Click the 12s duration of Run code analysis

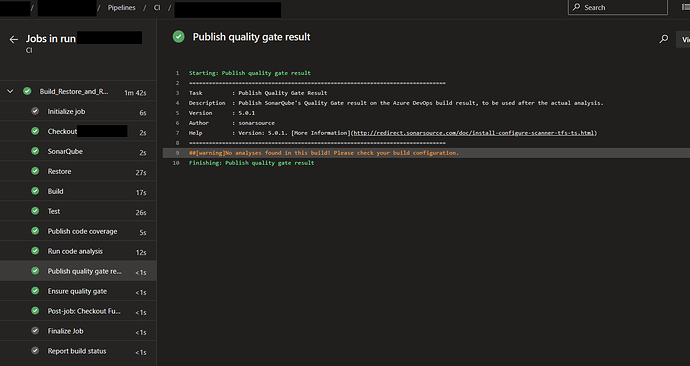(x=141, y=253)
